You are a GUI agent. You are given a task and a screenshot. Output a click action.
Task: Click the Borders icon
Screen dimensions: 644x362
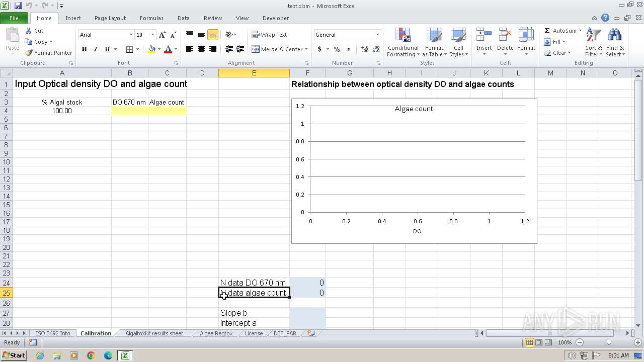(x=129, y=49)
